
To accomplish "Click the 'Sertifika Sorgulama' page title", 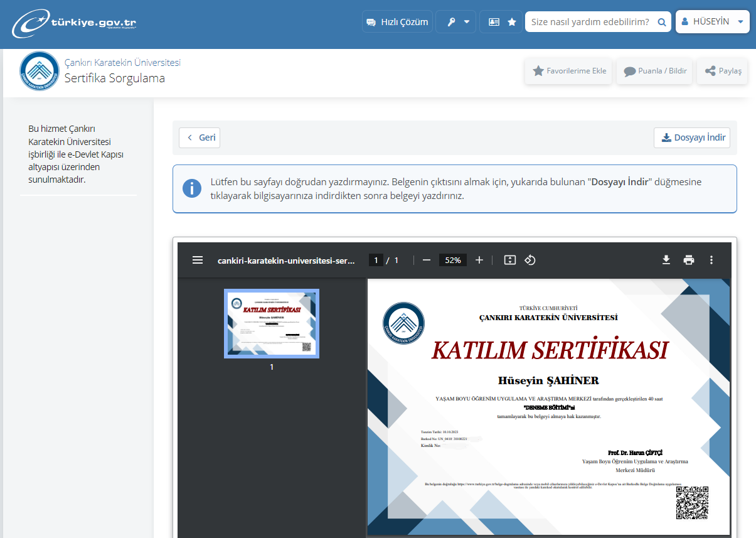I will click(115, 78).
